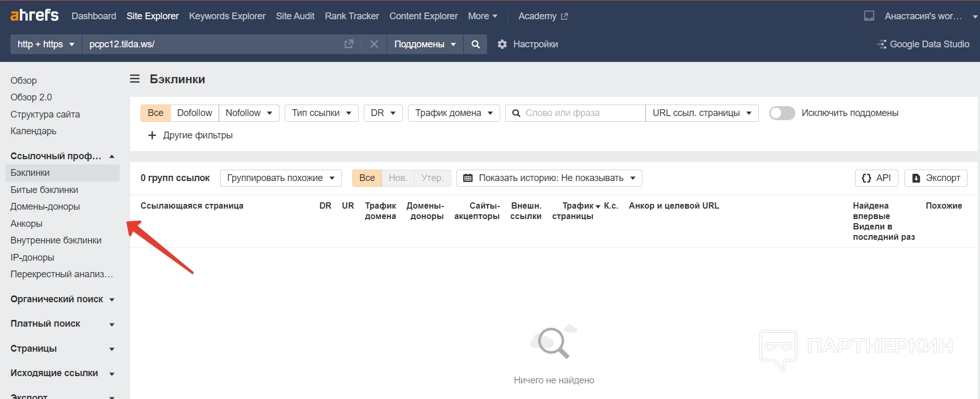
Task: Focus the Слово или фраза search field
Action: (x=576, y=113)
